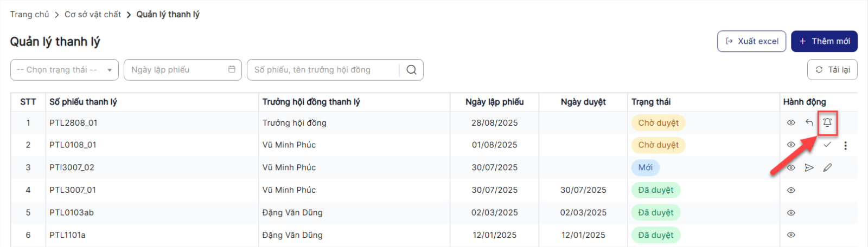The image size is (868, 247).
Task: Click the 'Tải lại' reload button
Action: click(832, 69)
